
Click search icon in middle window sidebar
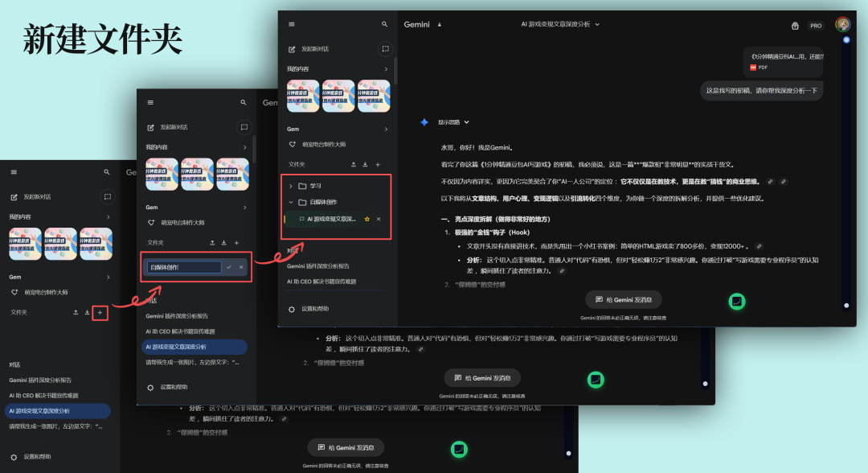(243, 102)
